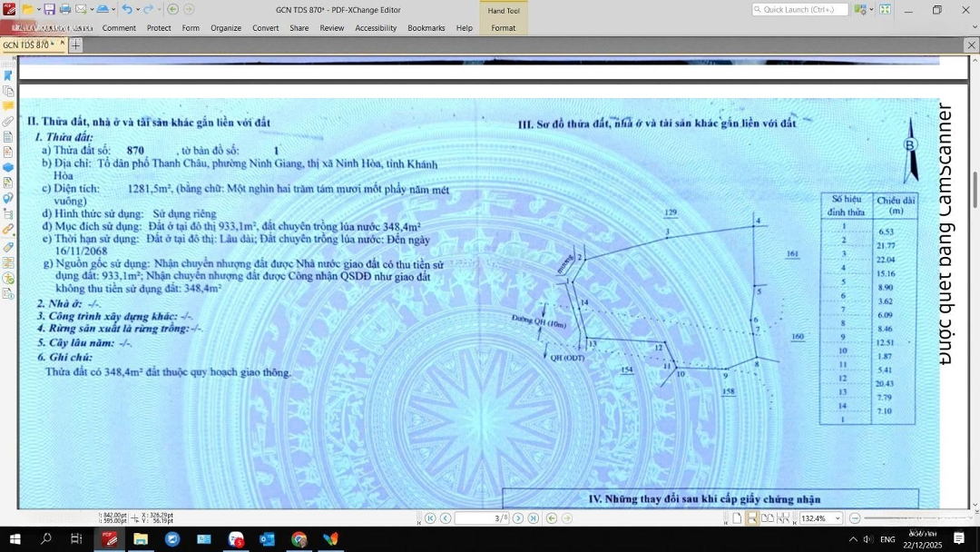Image resolution: width=980 pixels, height=552 pixels.
Task: Open the Comments pane icon in sidebar
Action: [8, 106]
